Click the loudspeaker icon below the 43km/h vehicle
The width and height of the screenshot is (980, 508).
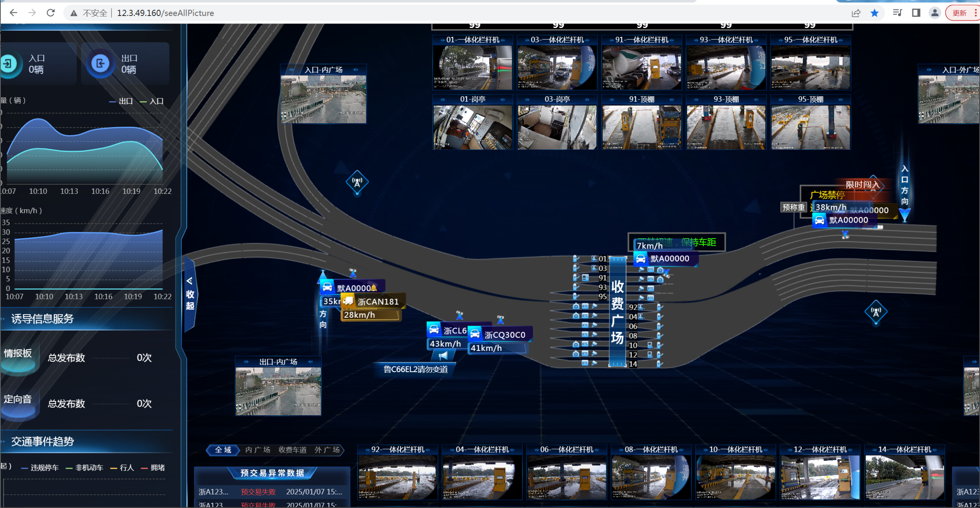coord(443,355)
